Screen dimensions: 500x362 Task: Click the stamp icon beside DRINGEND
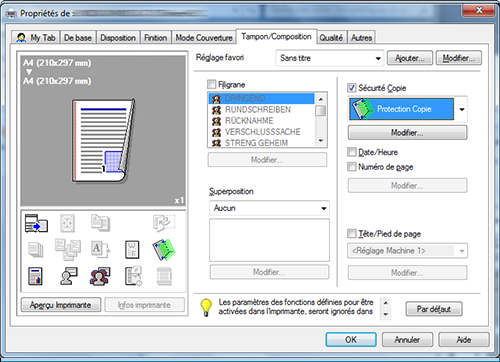(217, 99)
